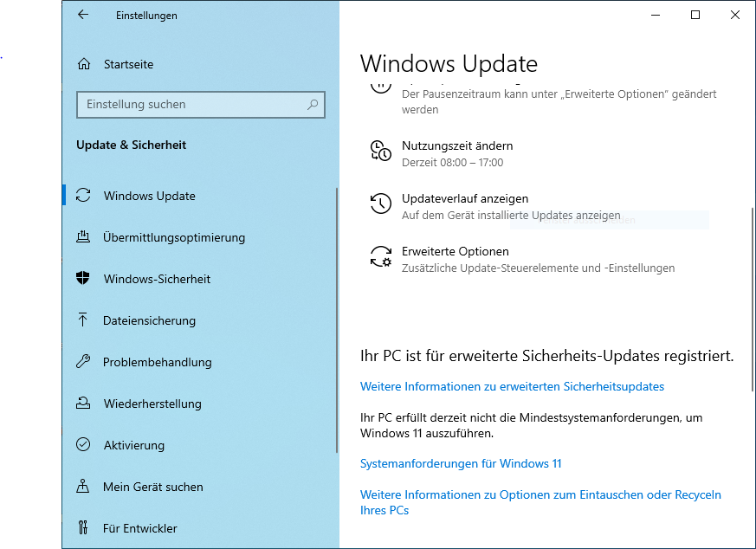Image resolution: width=756 pixels, height=549 pixels.
Task: Click the search magnifier icon
Action: (313, 105)
